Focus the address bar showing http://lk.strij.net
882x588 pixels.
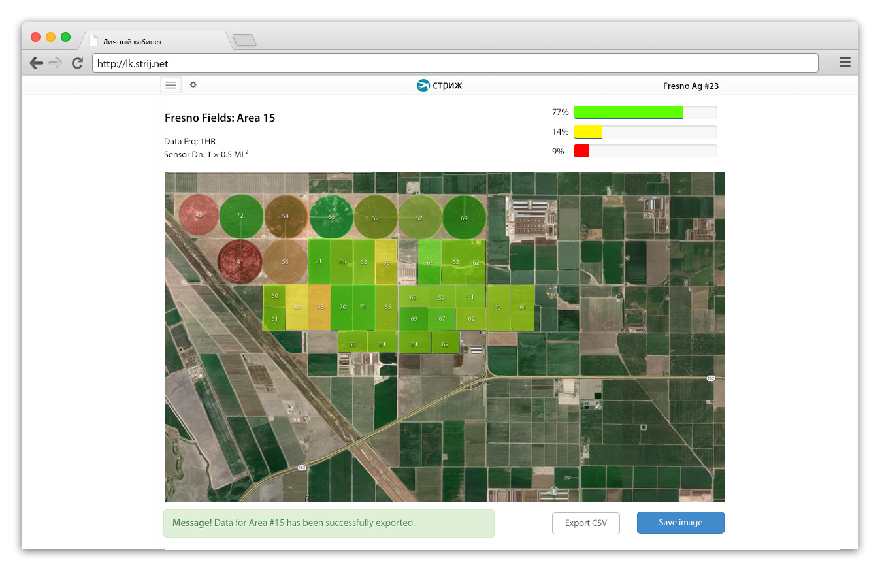click(x=455, y=63)
